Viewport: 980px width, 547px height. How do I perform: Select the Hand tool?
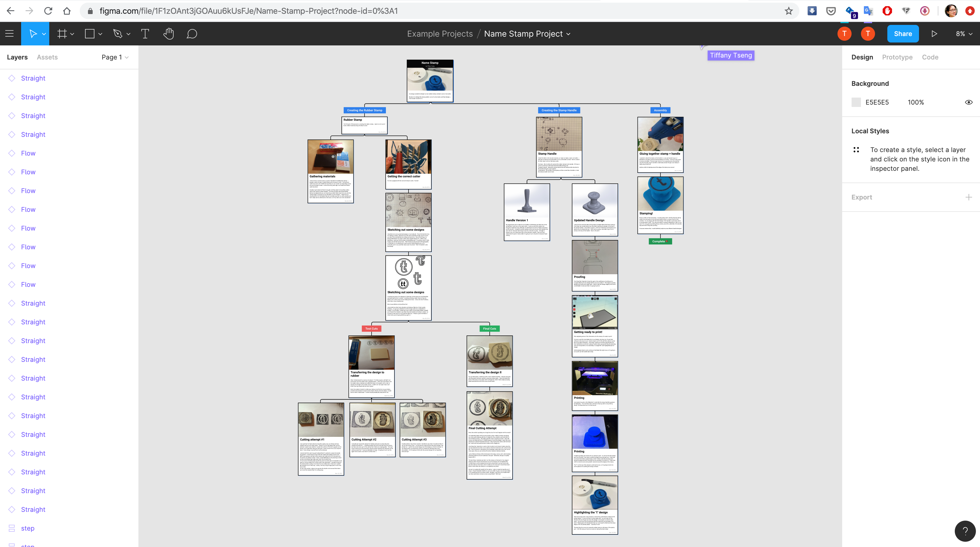tap(169, 33)
